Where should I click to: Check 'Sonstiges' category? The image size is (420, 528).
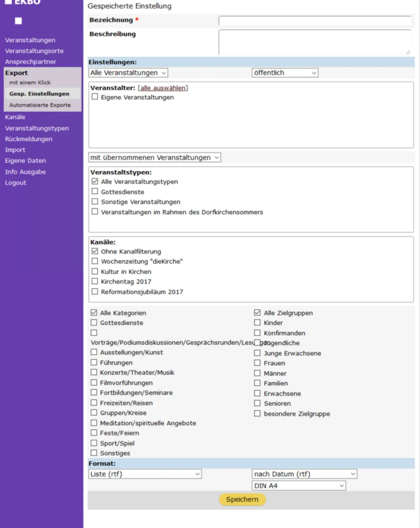coord(94,453)
